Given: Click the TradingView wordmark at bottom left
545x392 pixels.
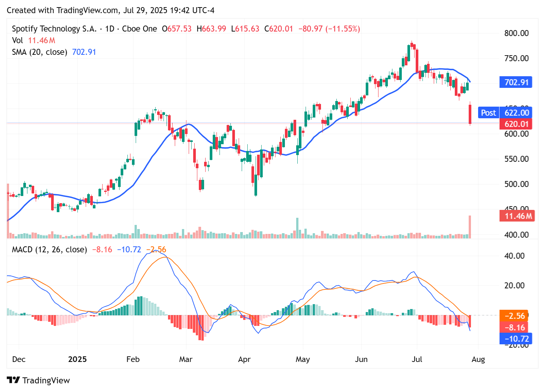Looking at the screenshot, I should pyautogui.click(x=46, y=380).
